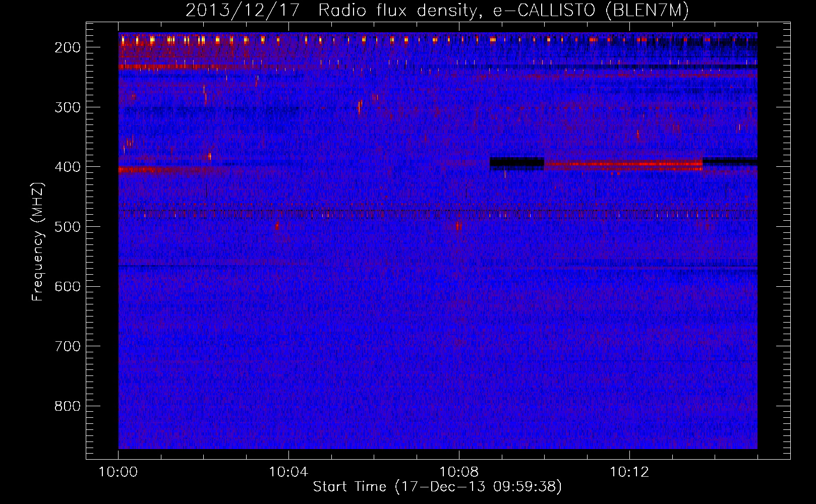Click the 200 frequency tick label
This screenshot has width=816, height=504.
coord(68,47)
